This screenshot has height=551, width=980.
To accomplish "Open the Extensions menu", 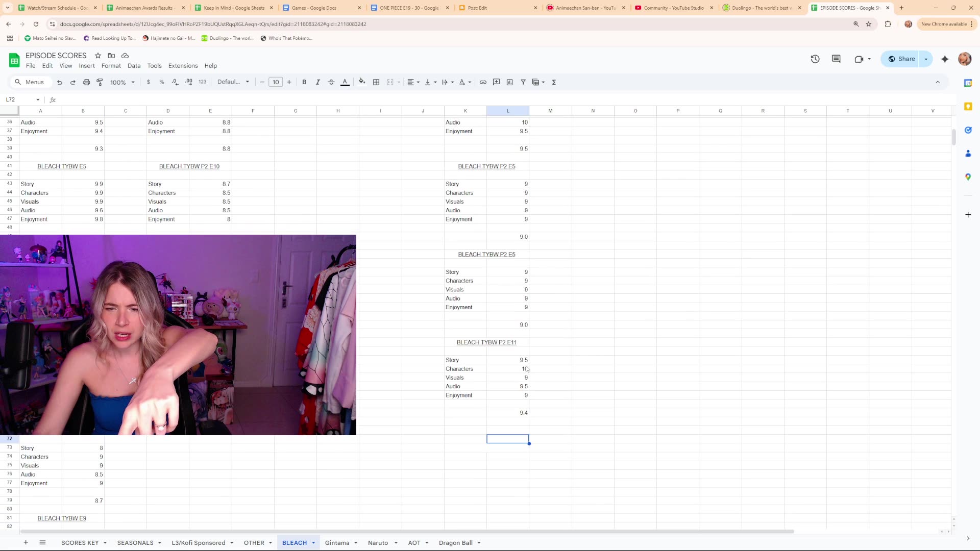I will [183, 66].
